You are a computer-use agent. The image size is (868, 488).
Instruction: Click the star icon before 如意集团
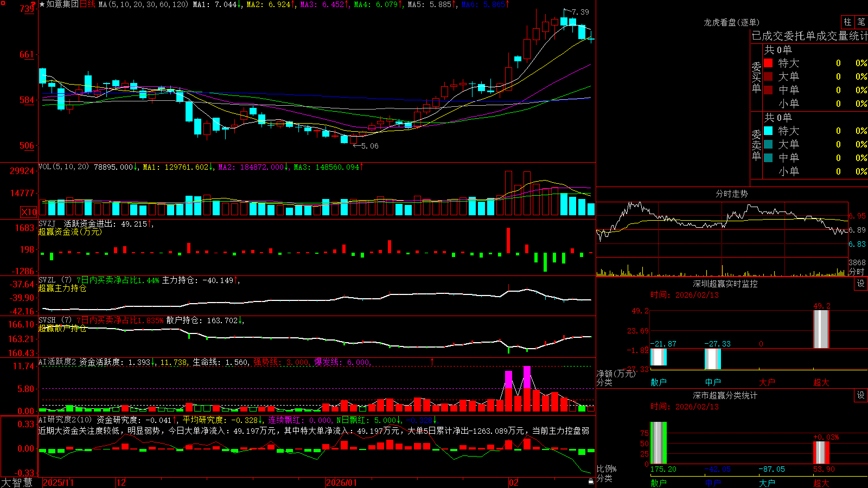tap(42, 4)
